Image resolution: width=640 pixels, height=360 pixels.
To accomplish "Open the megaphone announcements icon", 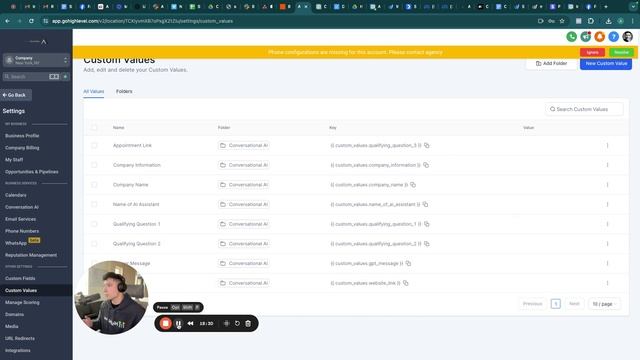I will (586, 37).
